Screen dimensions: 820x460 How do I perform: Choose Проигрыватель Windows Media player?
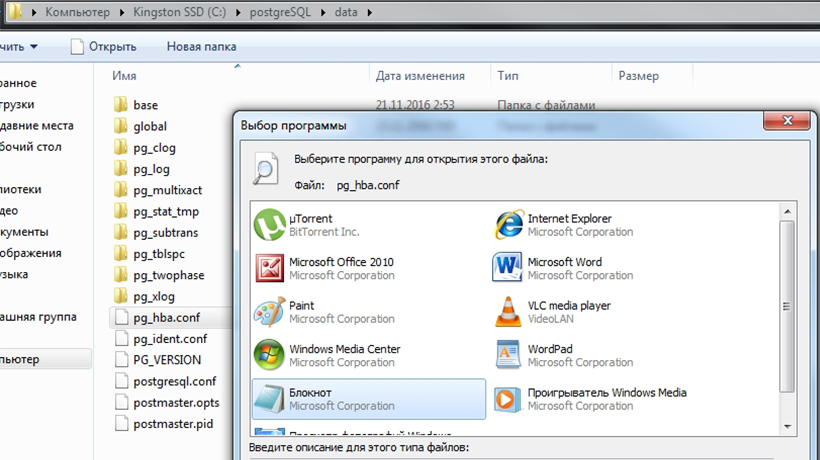pos(508,399)
